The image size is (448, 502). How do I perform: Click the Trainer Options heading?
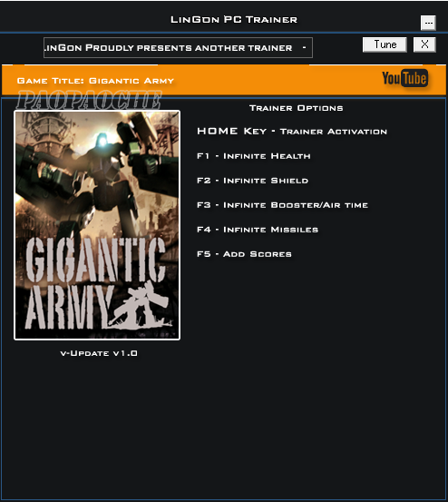tap(297, 108)
